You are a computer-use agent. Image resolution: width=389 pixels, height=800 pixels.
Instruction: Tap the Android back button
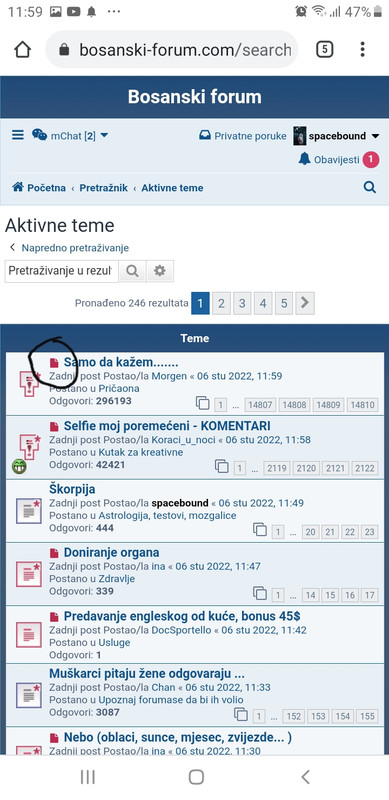pos(305,777)
